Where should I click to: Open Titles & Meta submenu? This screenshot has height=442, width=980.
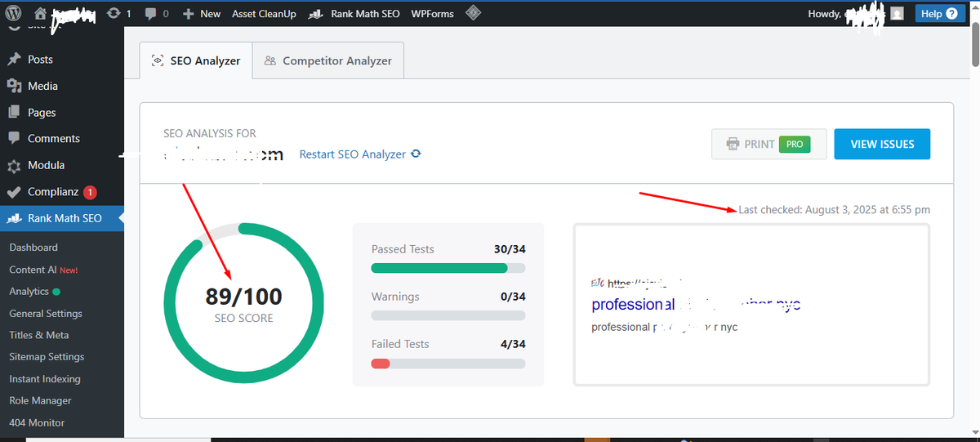pos(39,335)
